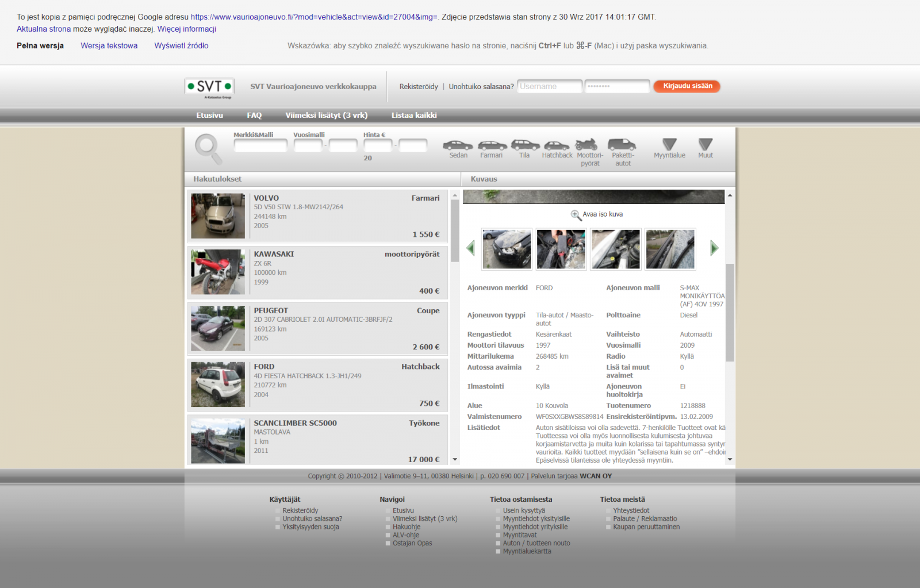This screenshot has height=588, width=920.
Task: Open footer Yksityisyyden suoja link
Action: [x=310, y=527]
